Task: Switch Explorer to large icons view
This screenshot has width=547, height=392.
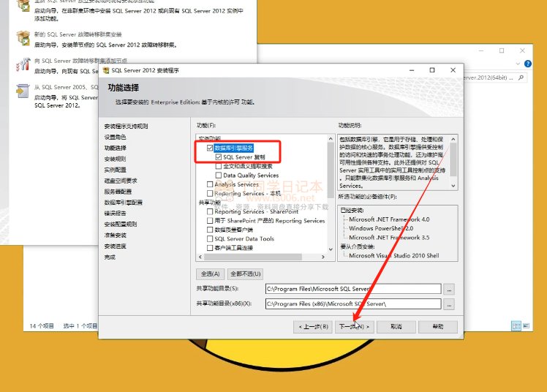Action: point(526,326)
